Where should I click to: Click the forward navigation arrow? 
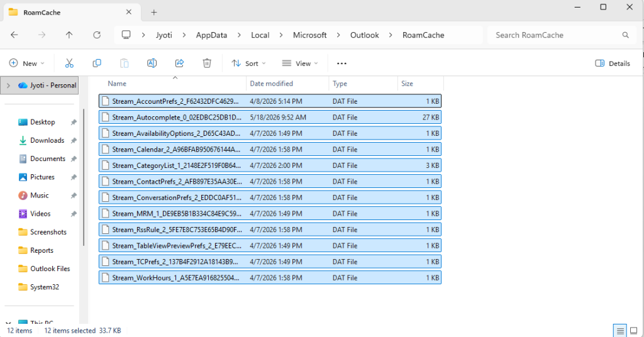click(42, 35)
